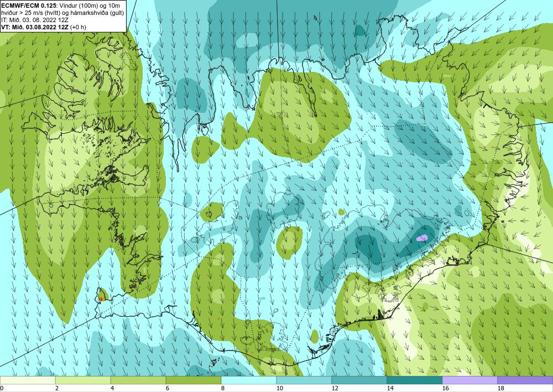Click the light cyan 8–10 legend swatch
The height and width of the screenshot is (392, 553).
tap(249, 380)
